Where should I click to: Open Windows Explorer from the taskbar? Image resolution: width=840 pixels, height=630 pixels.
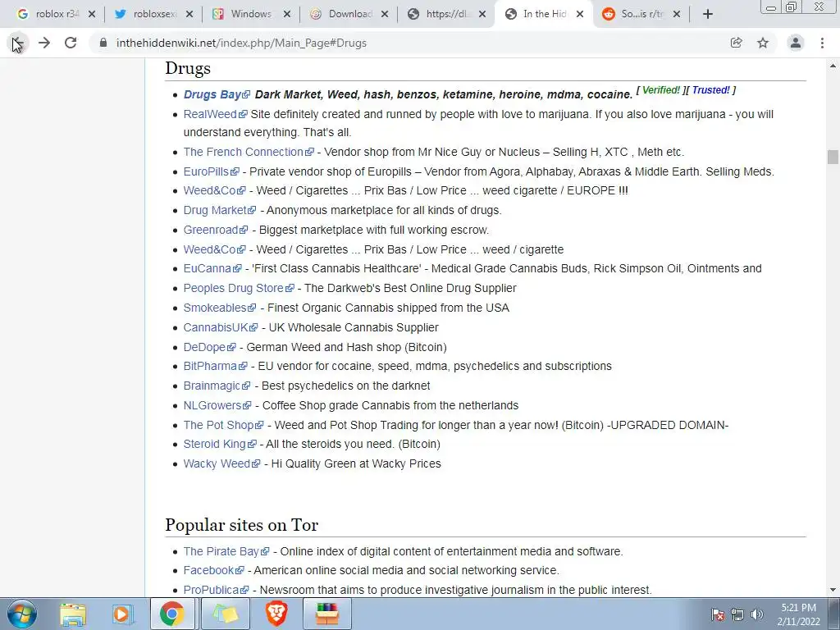[73, 614]
